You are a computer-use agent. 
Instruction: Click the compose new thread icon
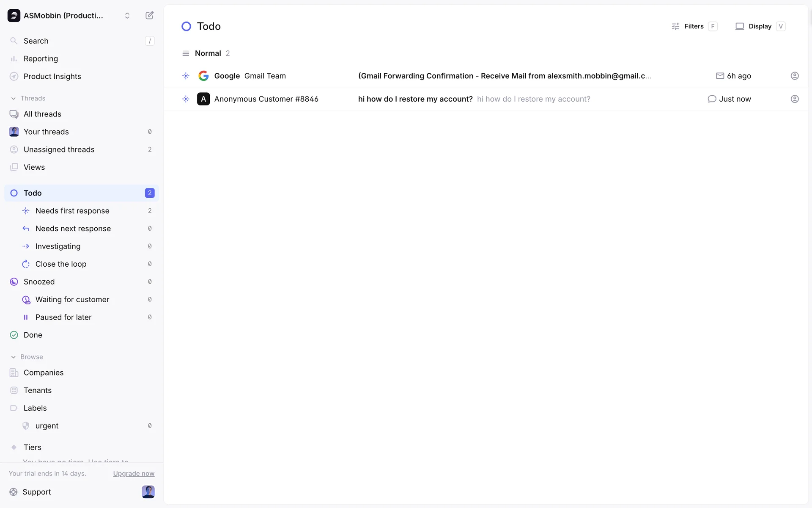coord(149,16)
